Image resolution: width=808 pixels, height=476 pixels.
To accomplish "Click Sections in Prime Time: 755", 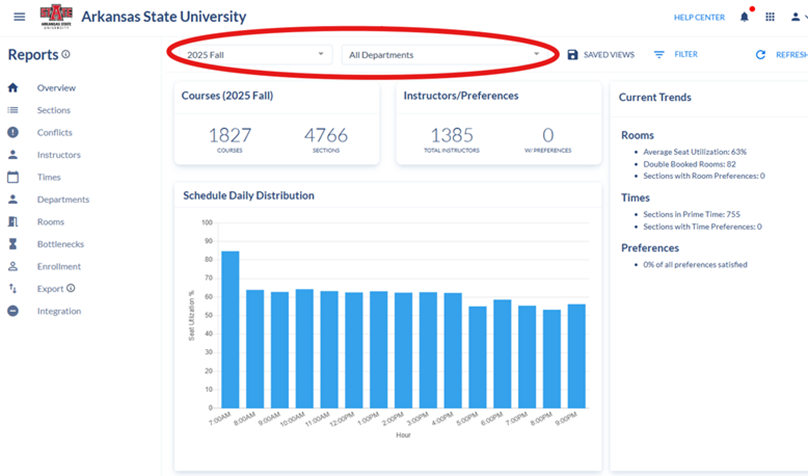I will 692,214.
